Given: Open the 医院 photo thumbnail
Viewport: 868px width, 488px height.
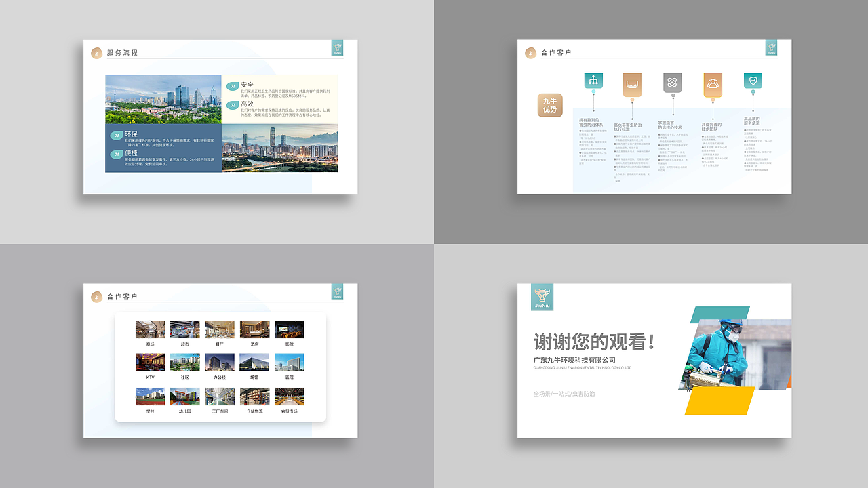Looking at the screenshot, I should coord(290,362).
